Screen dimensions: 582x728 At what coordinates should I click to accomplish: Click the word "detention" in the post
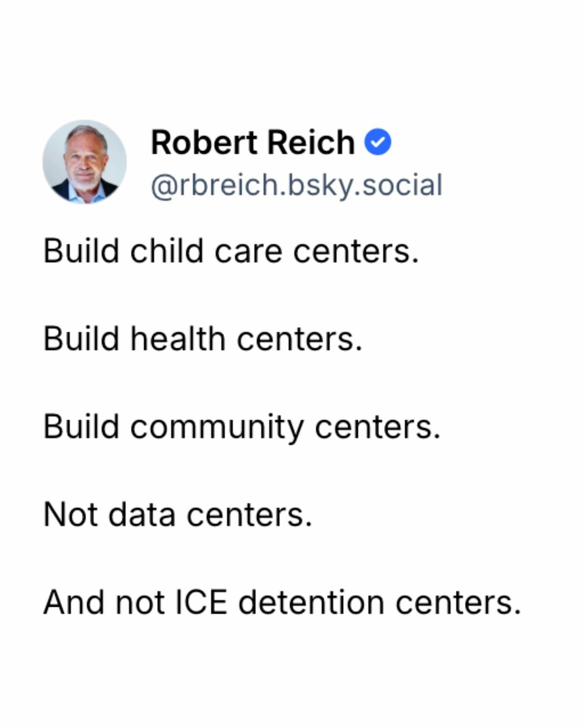pos(311,603)
